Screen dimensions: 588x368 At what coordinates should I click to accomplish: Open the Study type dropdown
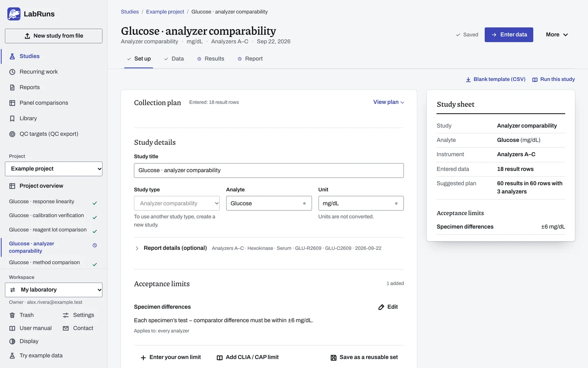coord(177,203)
